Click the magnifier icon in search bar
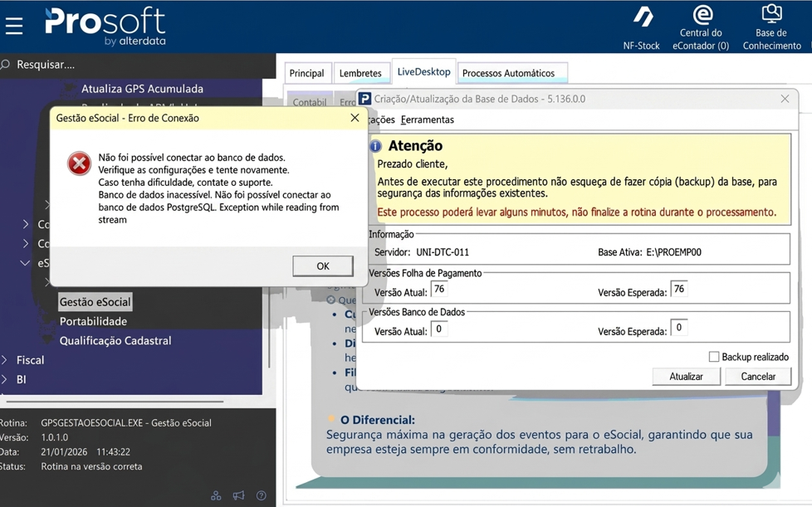 pos(6,65)
